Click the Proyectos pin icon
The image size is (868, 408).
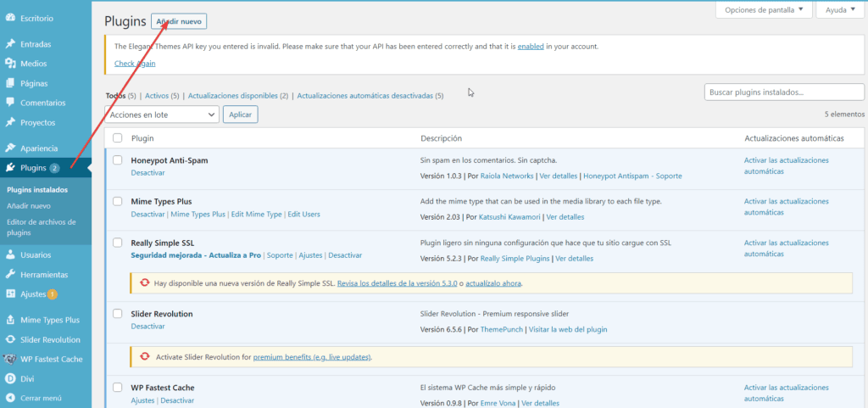(x=10, y=122)
